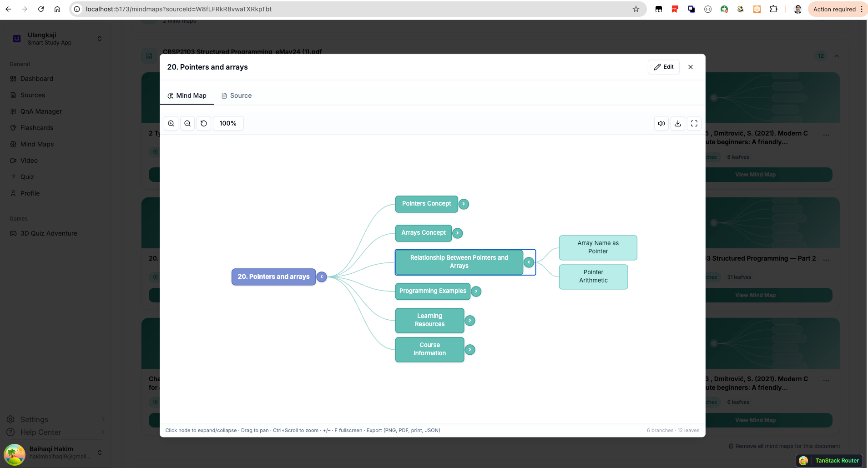Expand the Programming Examples branch

(x=476, y=292)
